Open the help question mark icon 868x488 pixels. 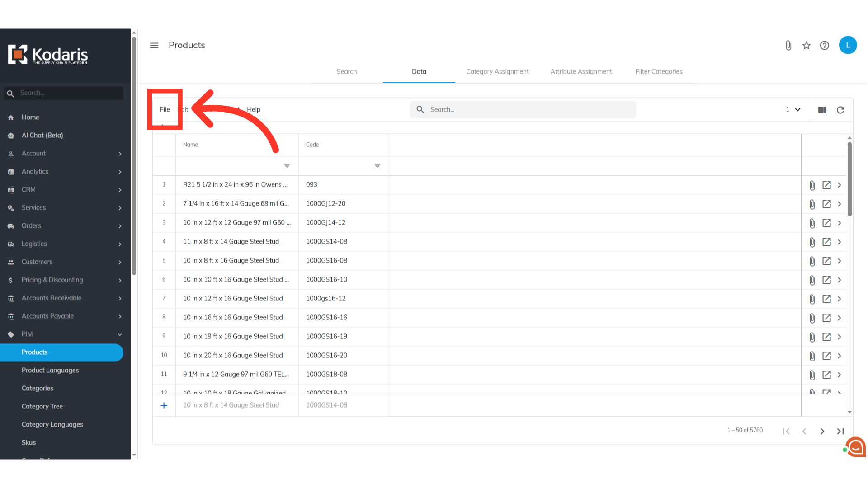coord(825,45)
